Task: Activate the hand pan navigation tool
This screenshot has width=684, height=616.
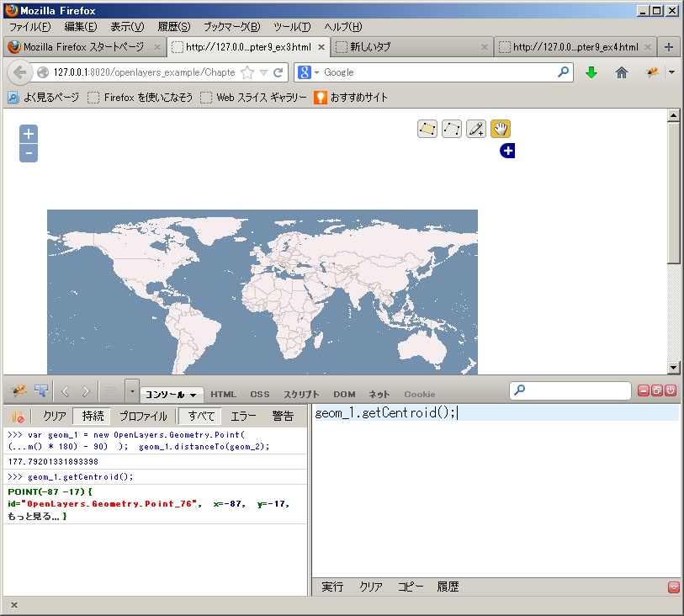Action: 501,129
